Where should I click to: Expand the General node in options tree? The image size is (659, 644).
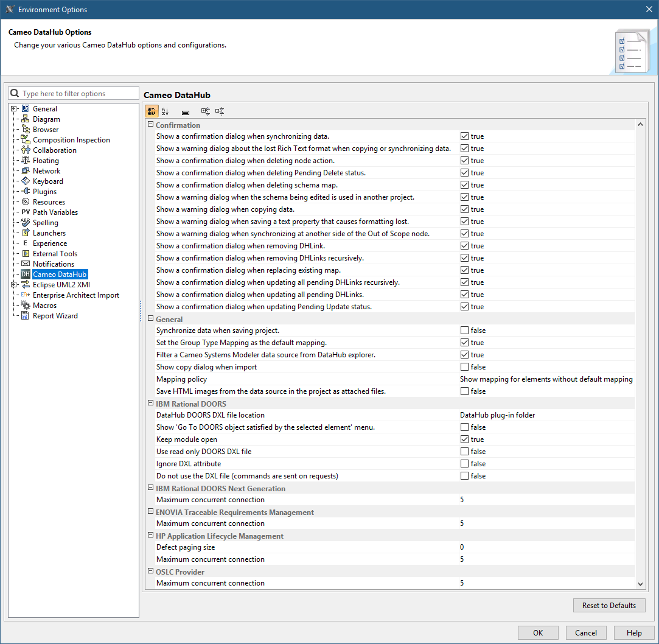tap(13, 109)
